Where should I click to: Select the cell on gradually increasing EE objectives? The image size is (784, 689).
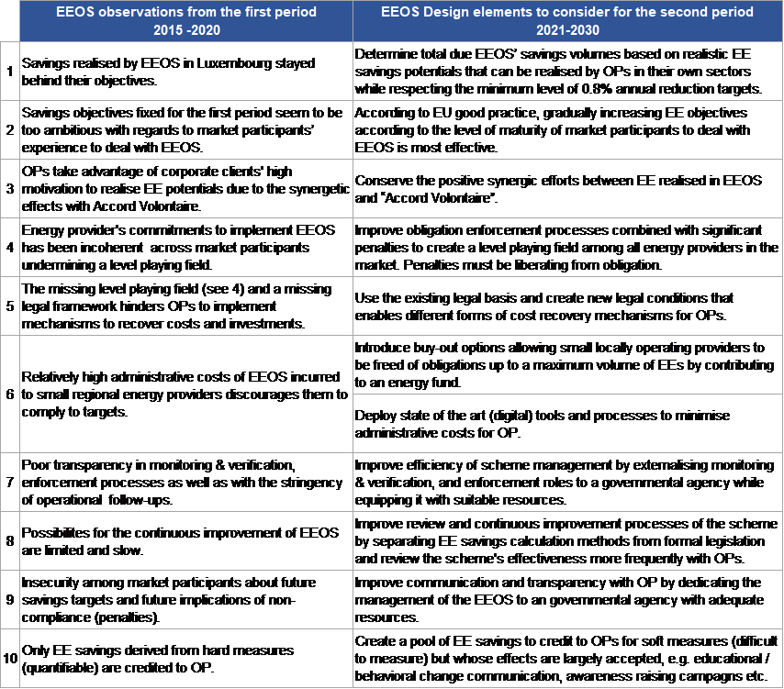click(568, 128)
